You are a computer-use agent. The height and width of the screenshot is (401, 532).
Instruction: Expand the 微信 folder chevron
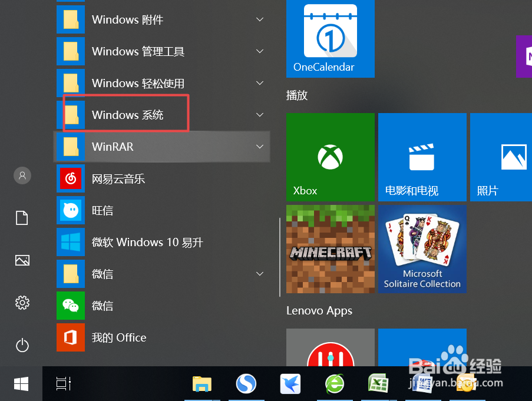[x=260, y=274]
